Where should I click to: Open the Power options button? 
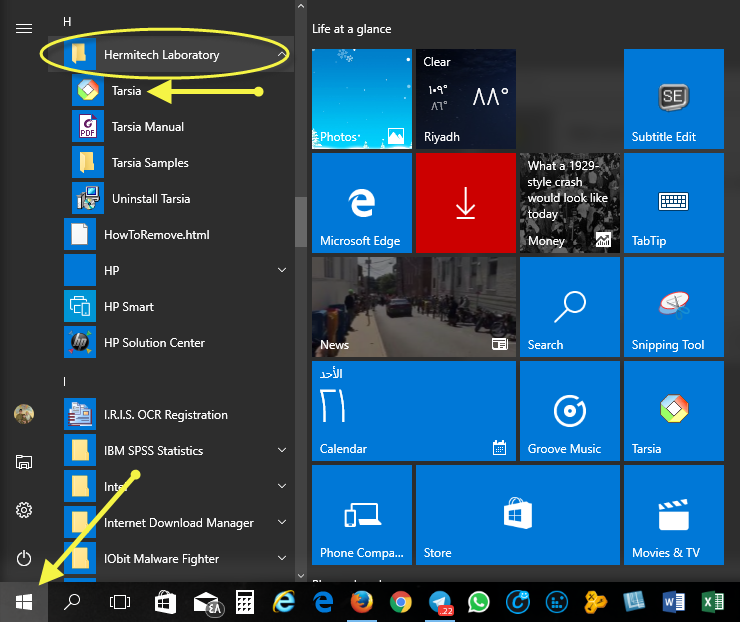[24, 558]
